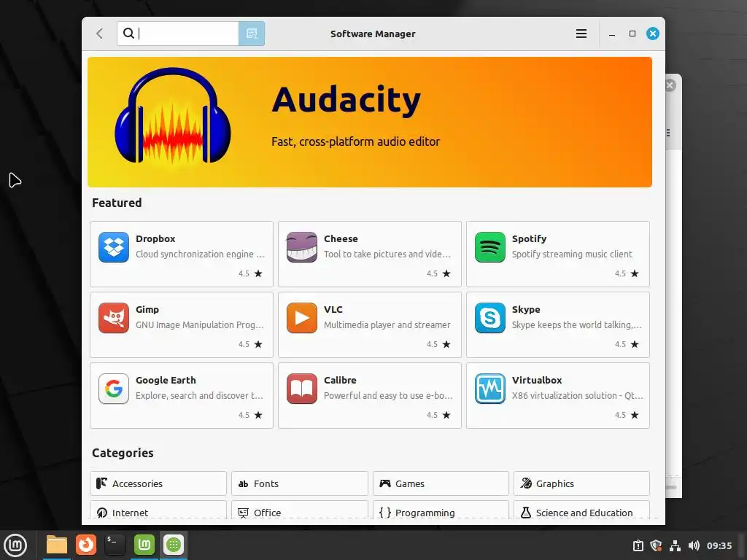The image size is (747, 560).
Task: Open the update shield tray icon
Action: (657, 545)
